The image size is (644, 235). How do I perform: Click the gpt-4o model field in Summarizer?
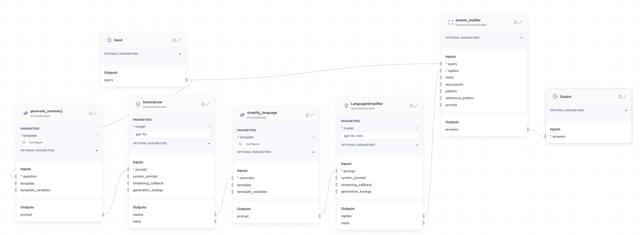click(x=172, y=134)
